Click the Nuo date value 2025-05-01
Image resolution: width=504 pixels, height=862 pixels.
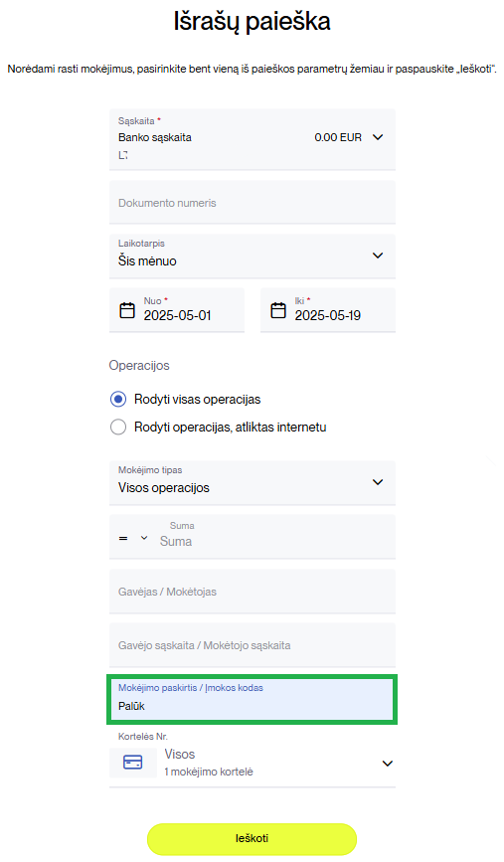point(178,315)
